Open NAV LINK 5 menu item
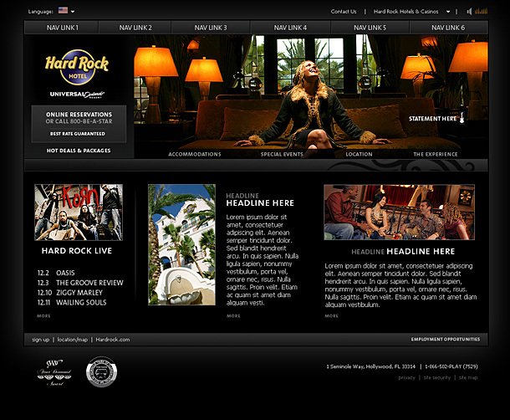Image resolution: width=510 pixels, height=420 pixels. [x=370, y=28]
